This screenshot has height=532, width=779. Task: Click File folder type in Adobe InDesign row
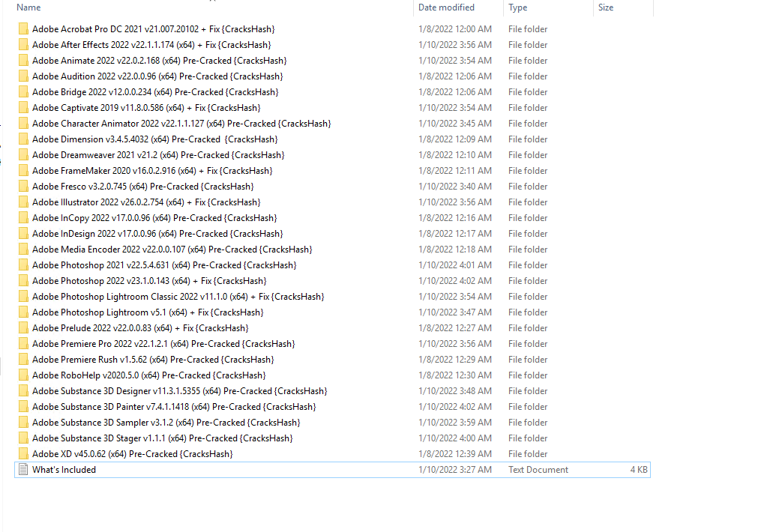(x=528, y=234)
